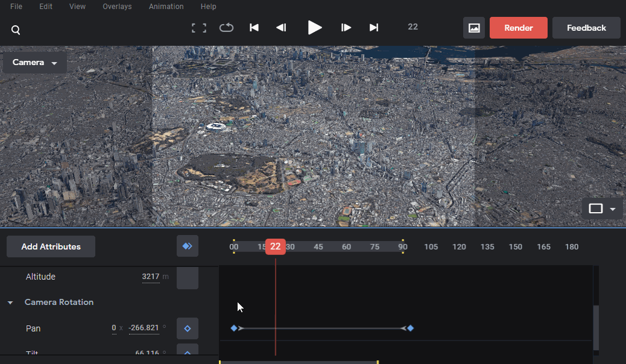
Task: Toggle the fullscreen brackets icon
Action: [x=199, y=28]
